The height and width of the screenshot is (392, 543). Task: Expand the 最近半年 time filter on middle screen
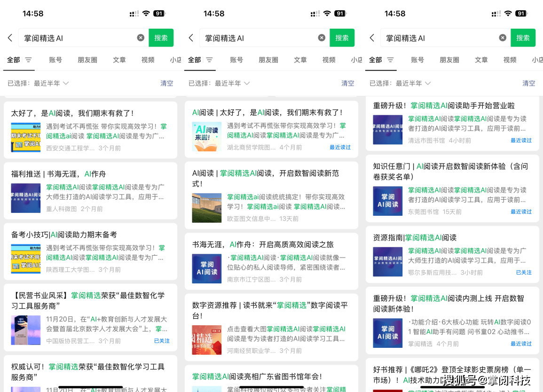pos(232,83)
